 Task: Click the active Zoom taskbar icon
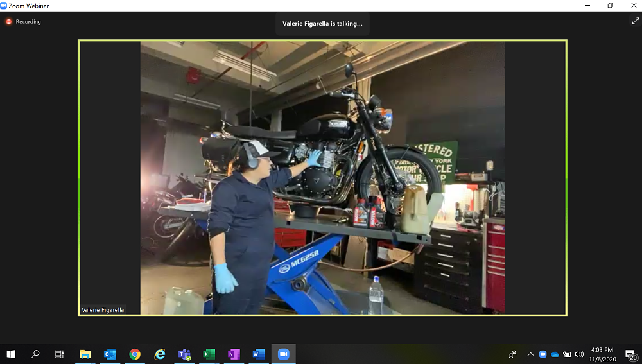283,354
